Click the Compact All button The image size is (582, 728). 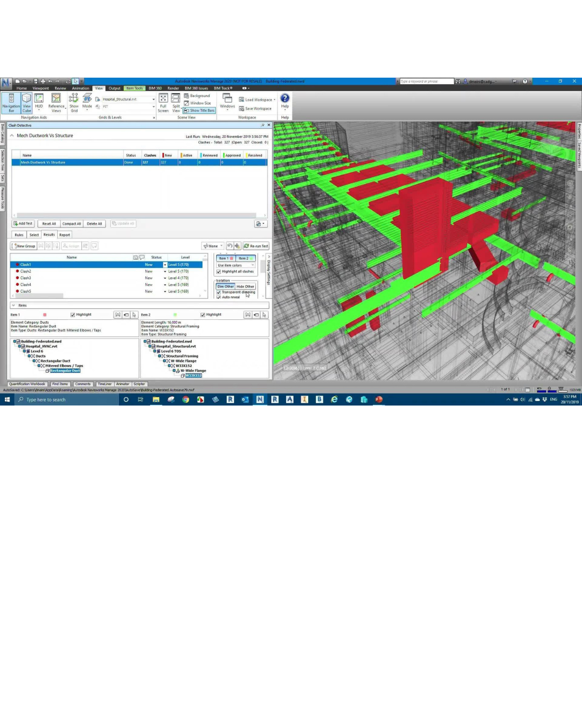[x=71, y=223]
